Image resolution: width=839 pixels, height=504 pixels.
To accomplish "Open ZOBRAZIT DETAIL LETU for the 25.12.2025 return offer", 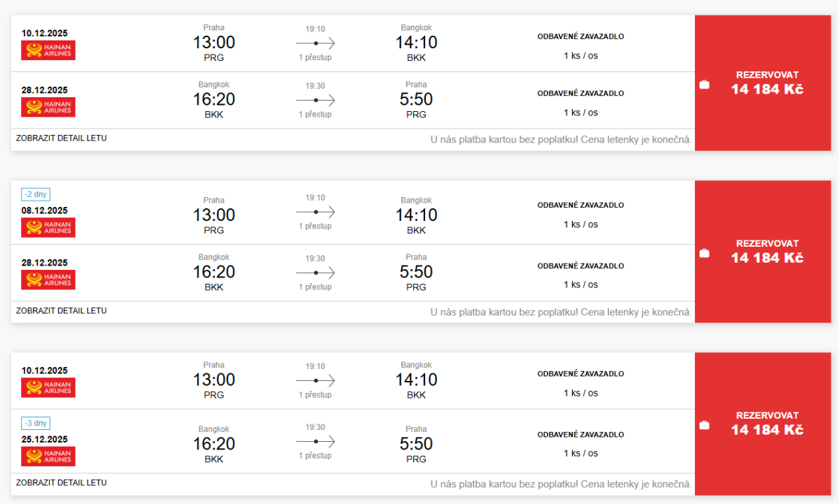I will [62, 482].
